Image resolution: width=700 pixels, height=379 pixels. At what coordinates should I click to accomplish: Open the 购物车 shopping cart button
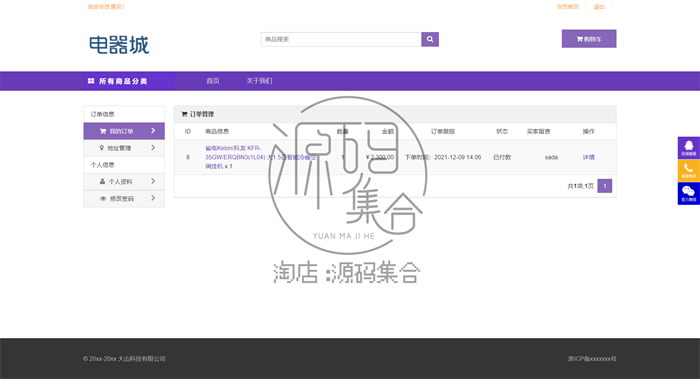click(x=589, y=39)
